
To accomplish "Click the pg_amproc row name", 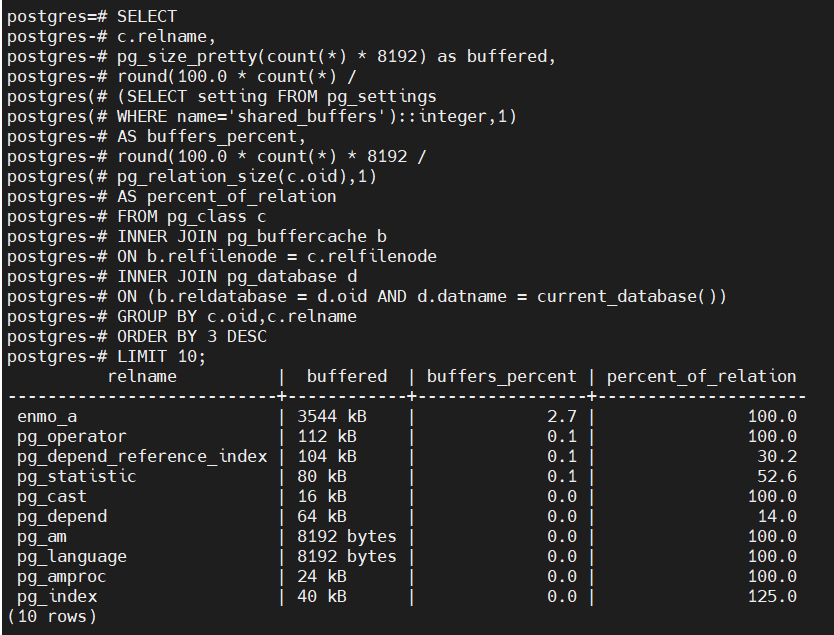I will coord(61,576).
